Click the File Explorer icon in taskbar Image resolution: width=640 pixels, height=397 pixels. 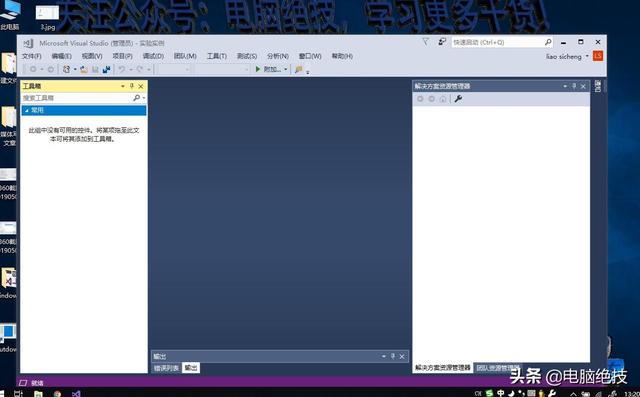coord(38,394)
